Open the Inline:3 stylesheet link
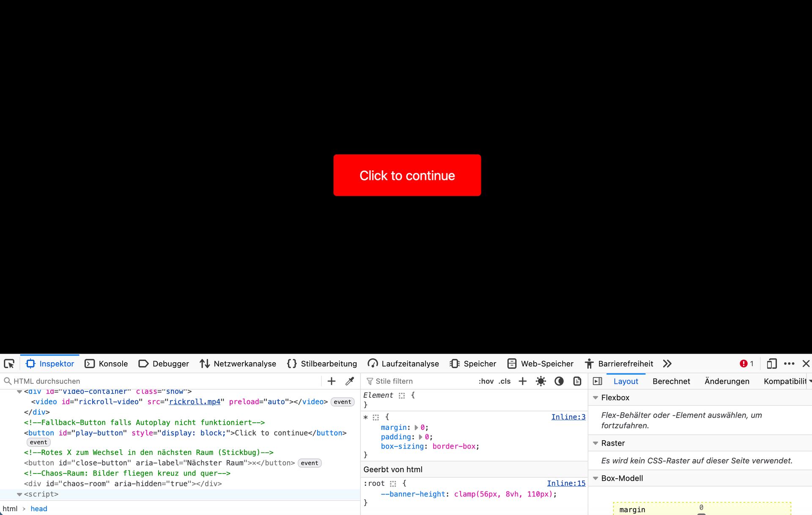This screenshot has width=812, height=515. point(568,417)
